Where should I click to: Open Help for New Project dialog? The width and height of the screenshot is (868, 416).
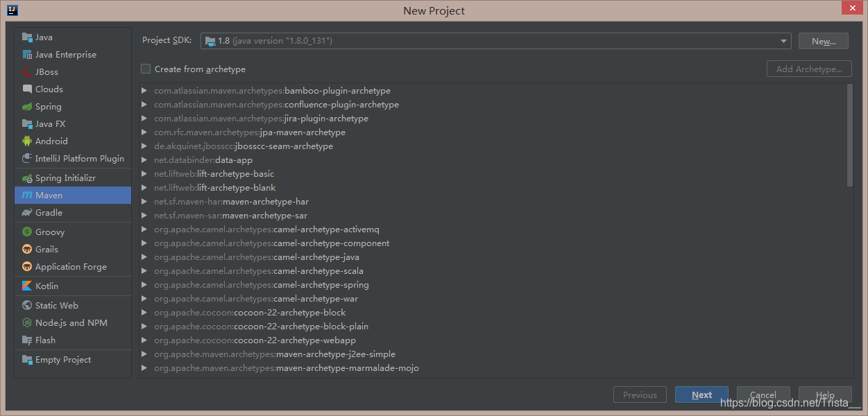[x=825, y=395]
